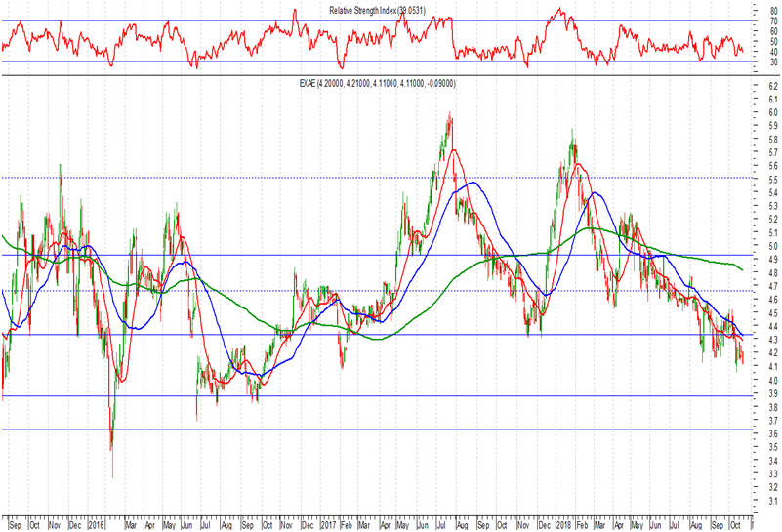Select the 2016 year label on time axis
Viewport: 782px width, 532px height.
click(x=96, y=525)
